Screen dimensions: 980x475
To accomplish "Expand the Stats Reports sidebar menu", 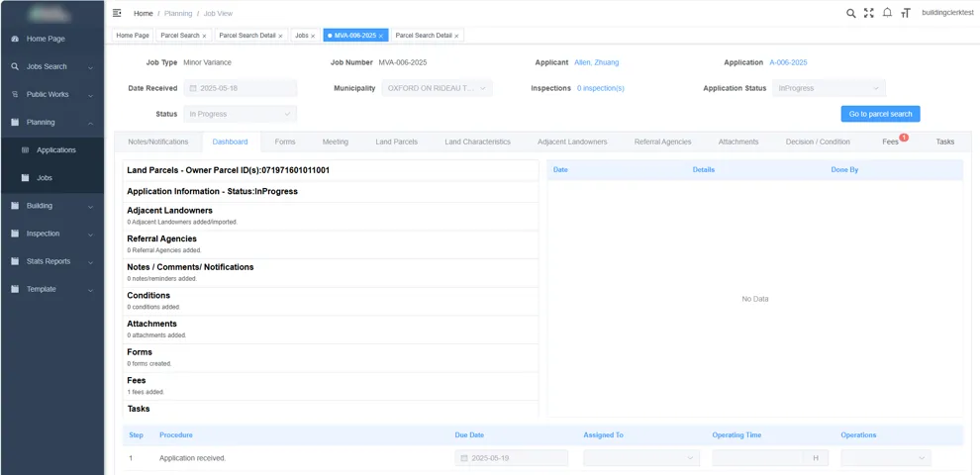I will coord(91,262).
